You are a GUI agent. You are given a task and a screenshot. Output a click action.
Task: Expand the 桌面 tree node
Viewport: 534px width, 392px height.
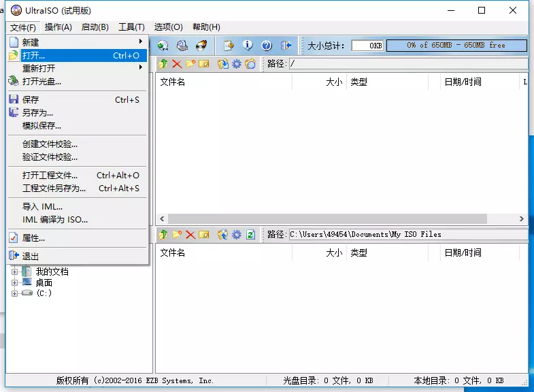(14, 282)
